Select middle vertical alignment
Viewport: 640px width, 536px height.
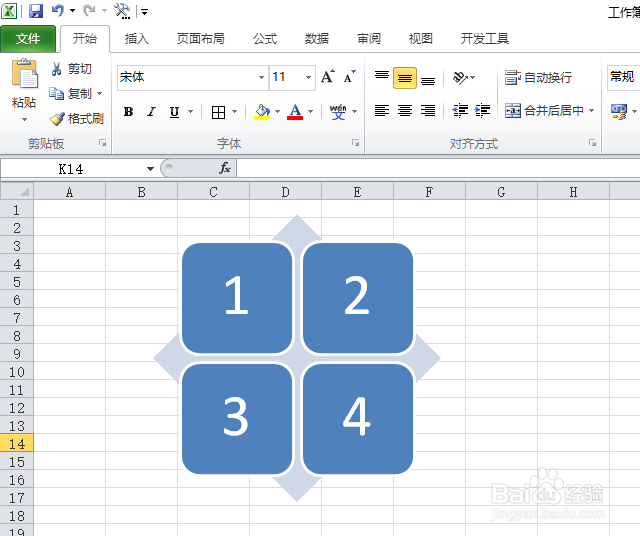click(404, 78)
